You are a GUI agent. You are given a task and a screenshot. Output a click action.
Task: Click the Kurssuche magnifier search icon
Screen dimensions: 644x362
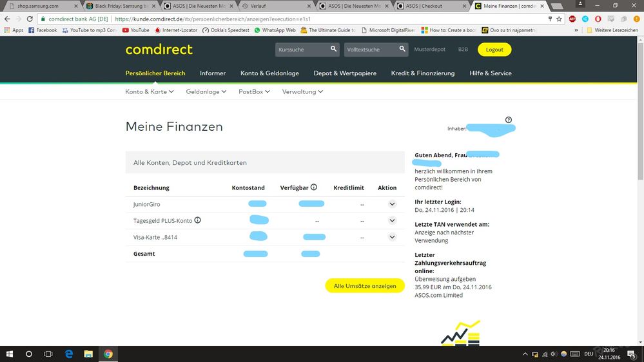click(x=333, y=49)
